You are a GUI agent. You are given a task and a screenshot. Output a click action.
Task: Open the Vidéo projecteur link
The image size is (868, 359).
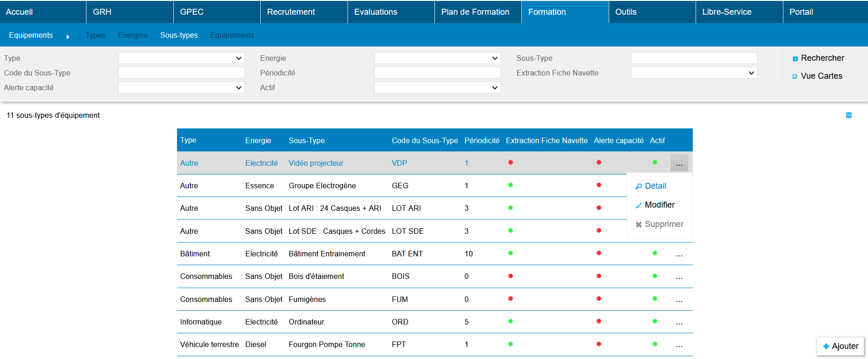[316, 163]
